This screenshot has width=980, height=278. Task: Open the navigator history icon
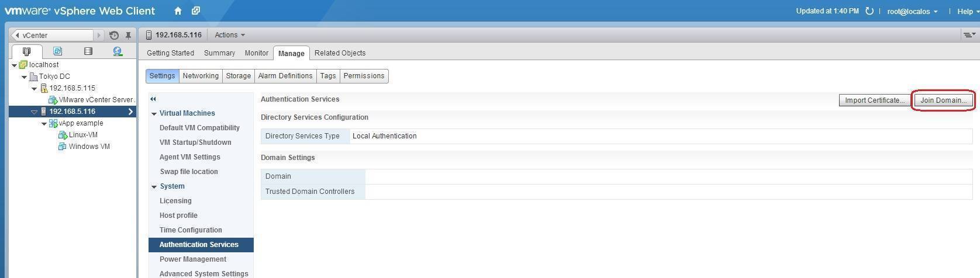coord(114,36)
